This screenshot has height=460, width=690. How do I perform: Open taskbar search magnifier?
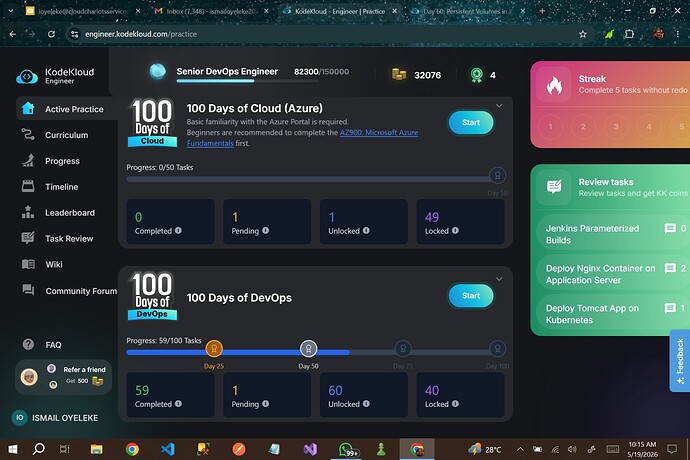pyautogui.click(x=39, y=449)
